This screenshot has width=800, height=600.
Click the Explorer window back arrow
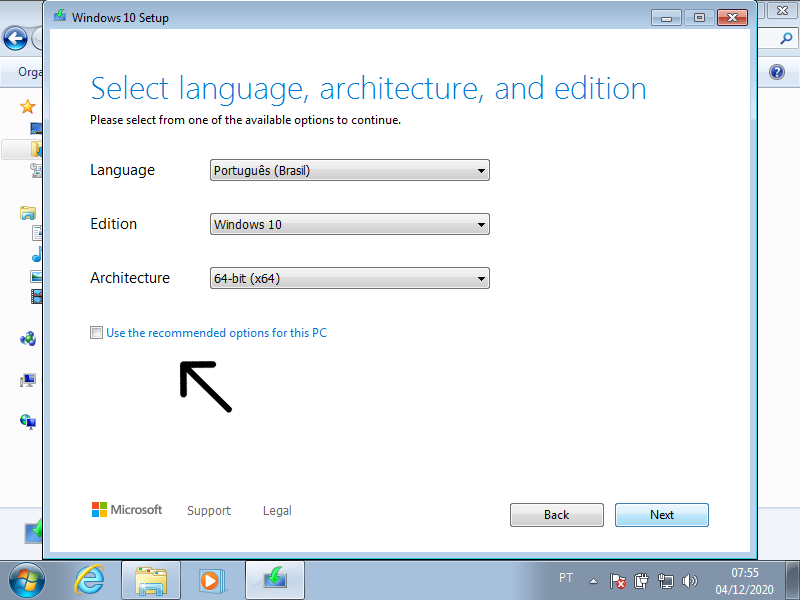15,39
